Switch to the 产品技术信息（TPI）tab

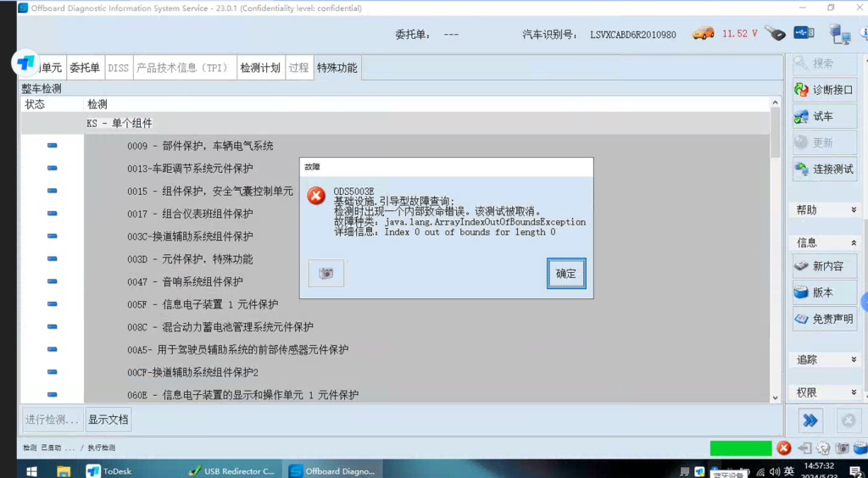(185, 68)
